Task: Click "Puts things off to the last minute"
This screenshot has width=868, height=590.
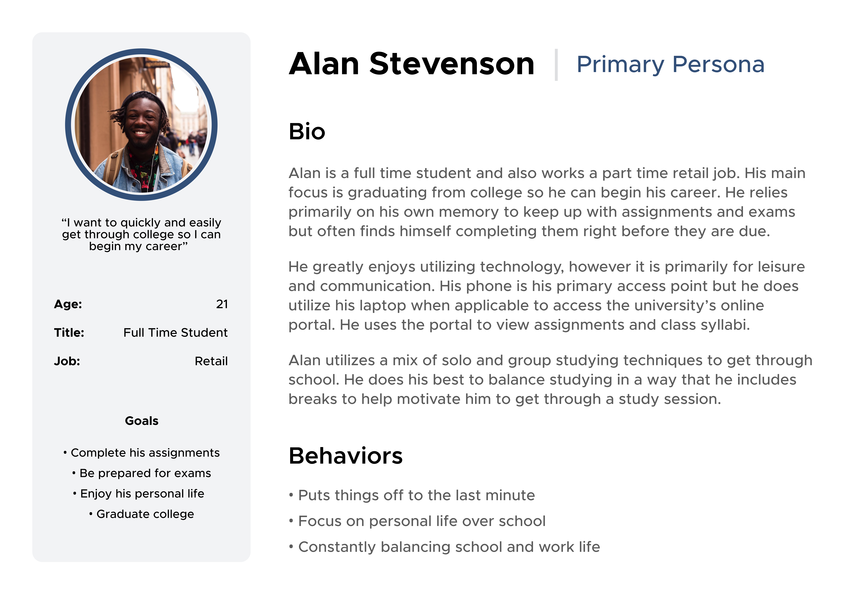Action: pos(416,495)
